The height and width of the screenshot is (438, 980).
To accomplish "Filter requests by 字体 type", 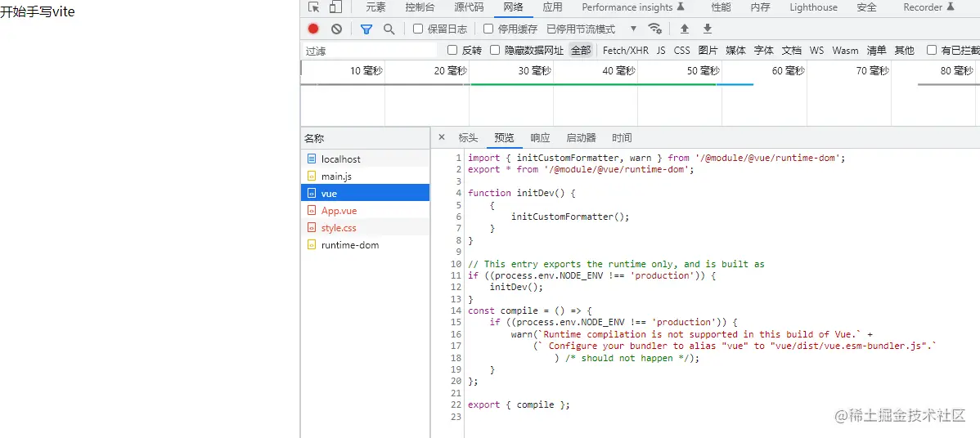I will pyautogui.click(x=764, y=51).
